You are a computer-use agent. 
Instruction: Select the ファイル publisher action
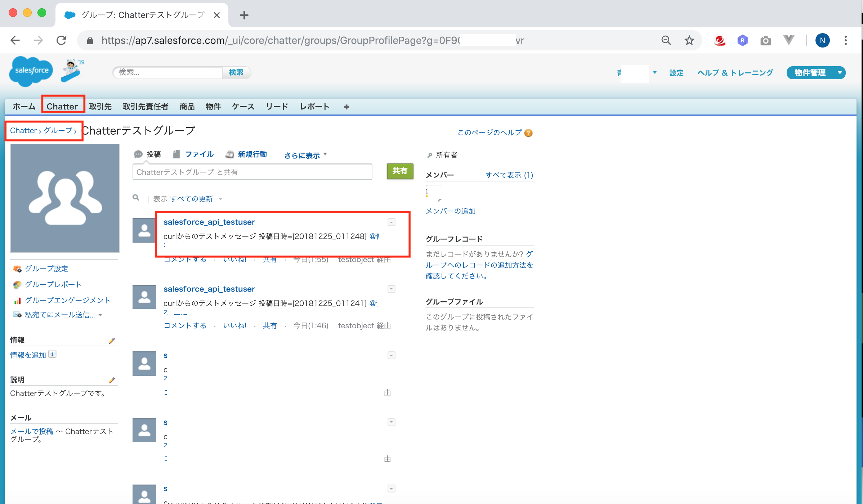[193, 154]
